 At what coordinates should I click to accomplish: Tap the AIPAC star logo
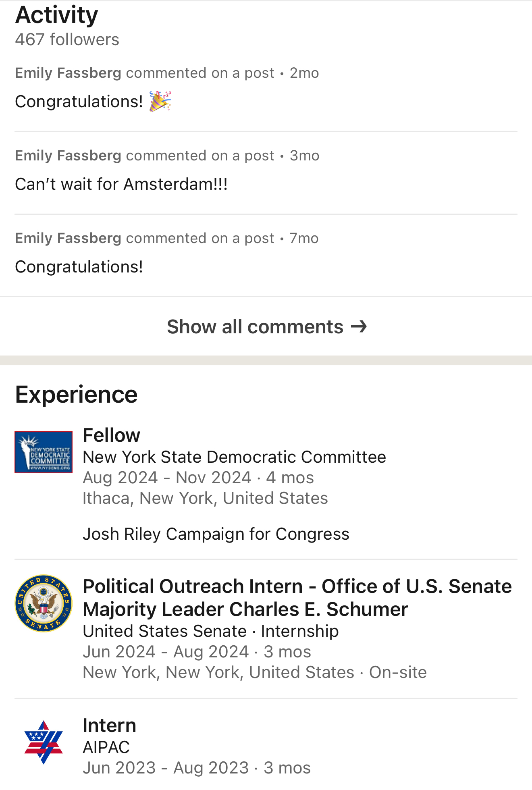click(x=44, y=742)
